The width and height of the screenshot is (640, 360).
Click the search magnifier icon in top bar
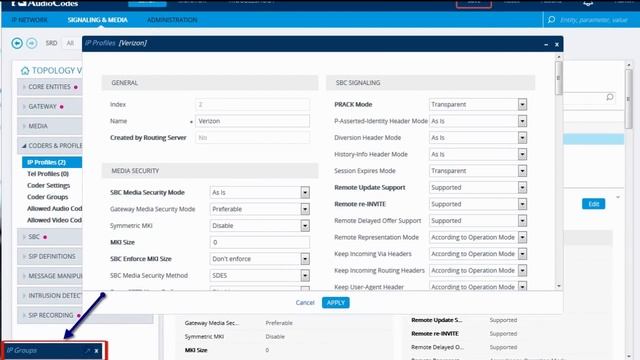551,20
